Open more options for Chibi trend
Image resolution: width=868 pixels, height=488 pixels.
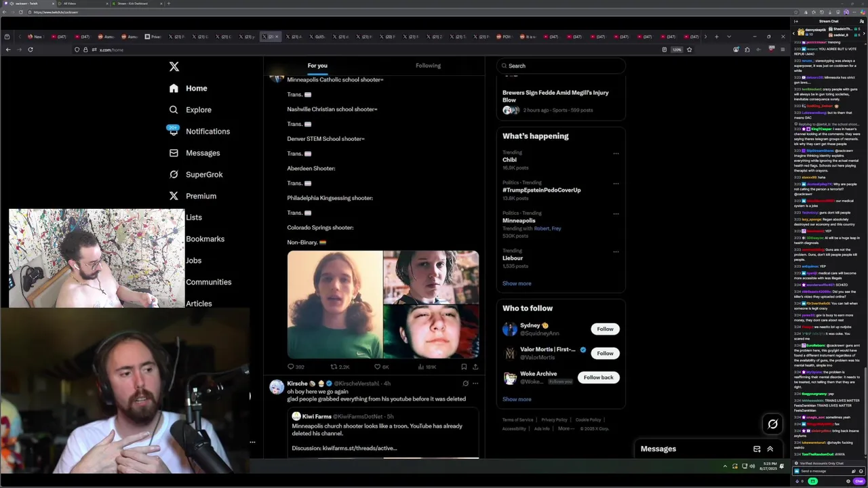coord(616,153)
